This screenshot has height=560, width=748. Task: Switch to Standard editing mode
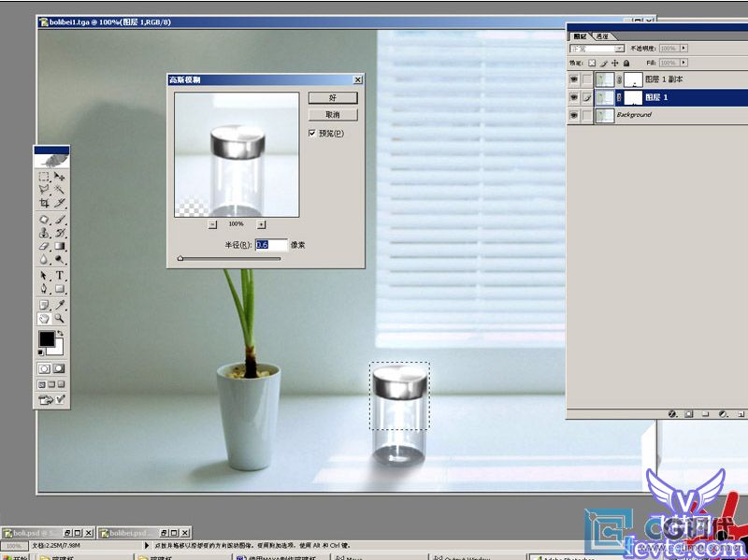[x=44, y=368]
